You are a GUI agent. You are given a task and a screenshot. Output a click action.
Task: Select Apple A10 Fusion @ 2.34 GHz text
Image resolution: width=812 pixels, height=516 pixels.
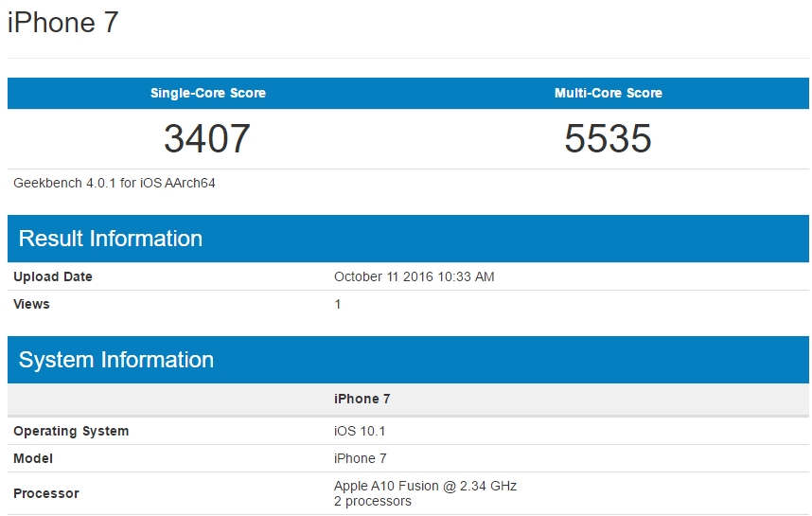[425, 486]
